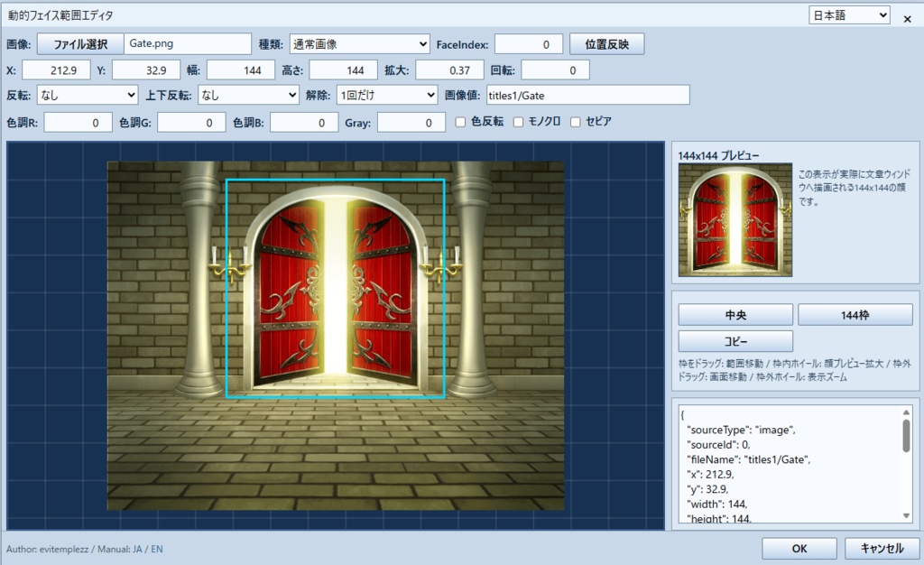Click the 画像値 titles1/Gate field
This screenshot has width=924, height=565.
tap(588, 95)
